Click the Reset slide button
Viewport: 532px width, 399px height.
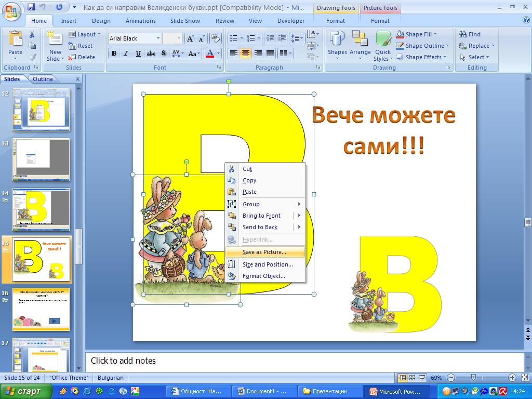tap(80, 46)
